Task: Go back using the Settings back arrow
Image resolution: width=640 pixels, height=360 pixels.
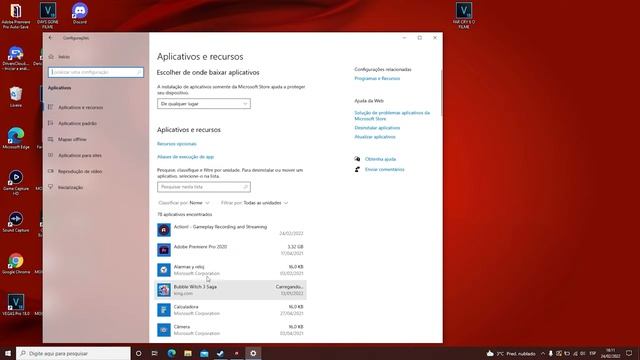Action: (x=50, y=38)
